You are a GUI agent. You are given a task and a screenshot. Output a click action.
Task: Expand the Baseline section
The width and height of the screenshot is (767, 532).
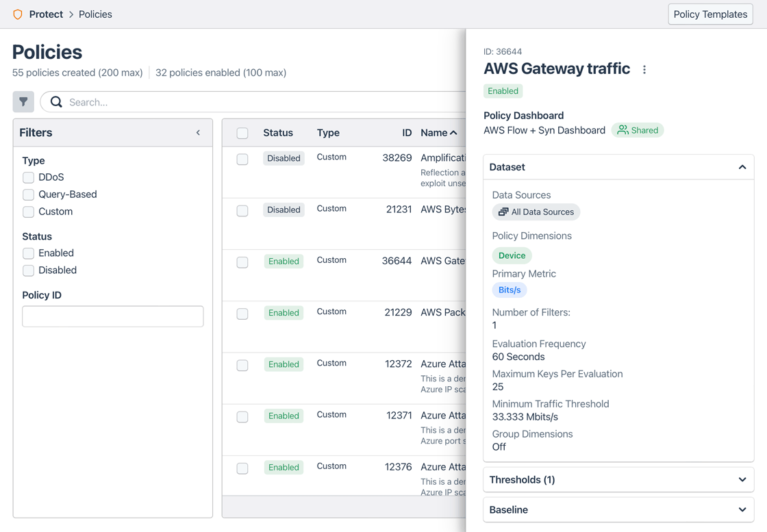pyautogui.click(x=742, y=510)
